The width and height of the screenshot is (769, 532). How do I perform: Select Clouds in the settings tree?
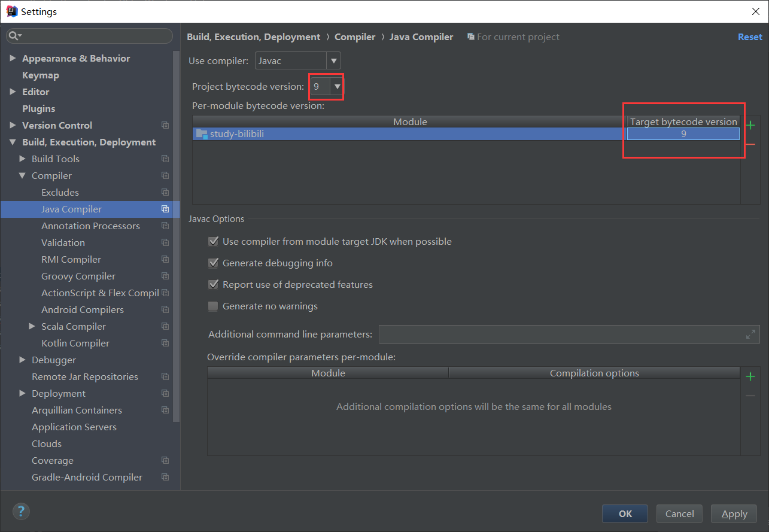coord(47,443)
